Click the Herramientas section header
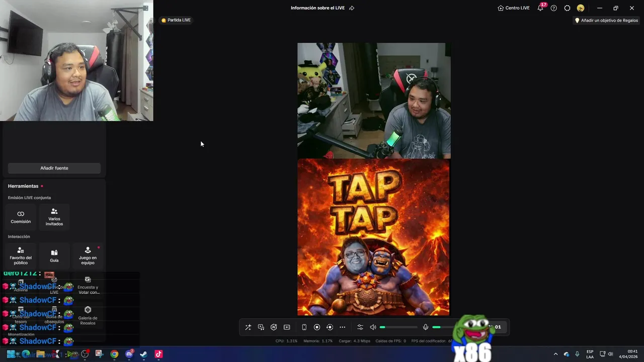644x362 pixels. pyautogui.click(x=23, y=186)
